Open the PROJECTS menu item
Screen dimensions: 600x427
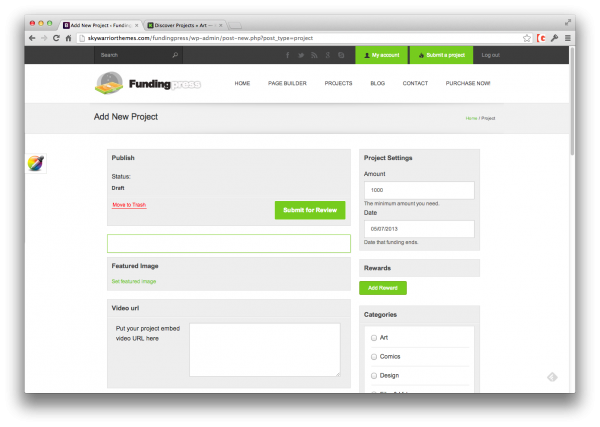338,83
